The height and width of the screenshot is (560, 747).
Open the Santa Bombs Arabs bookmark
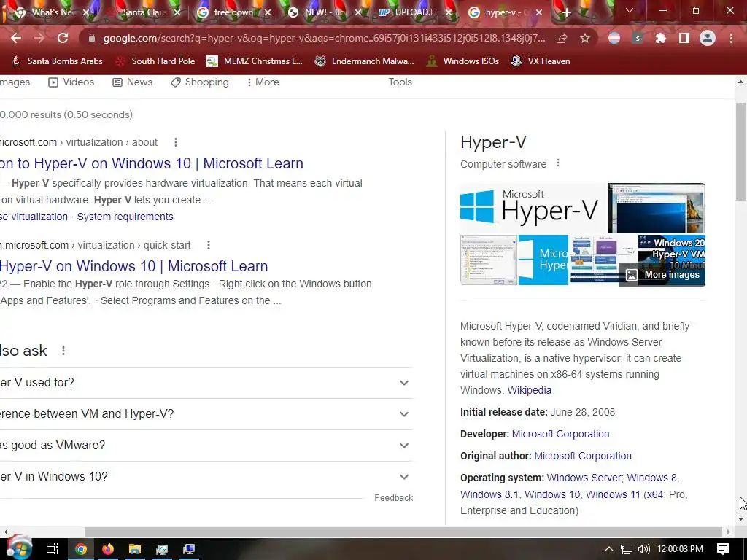57,61
